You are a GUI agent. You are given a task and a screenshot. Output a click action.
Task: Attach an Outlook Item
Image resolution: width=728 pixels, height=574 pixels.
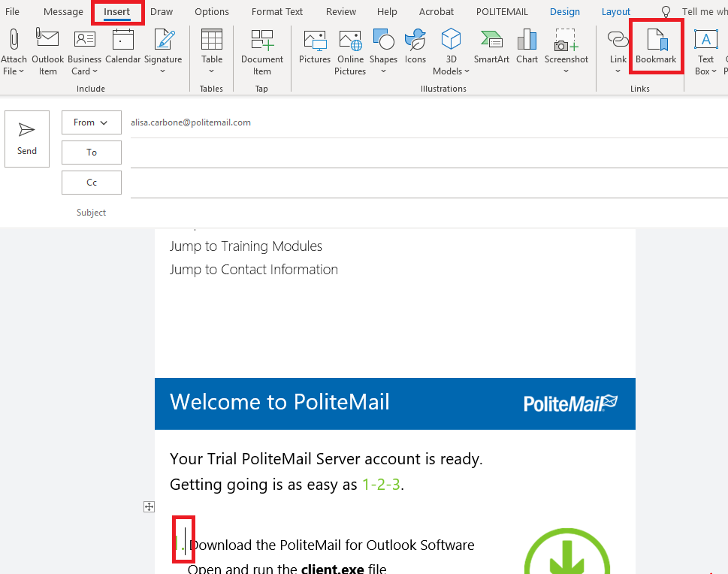[x=47, y=52]
